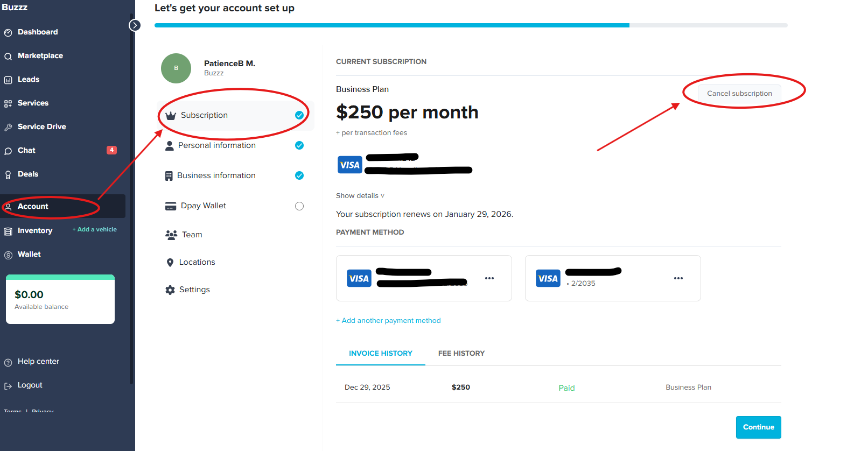868x451 pixels.
Task: Open the Settings menu item
Action: coord(194,290)
